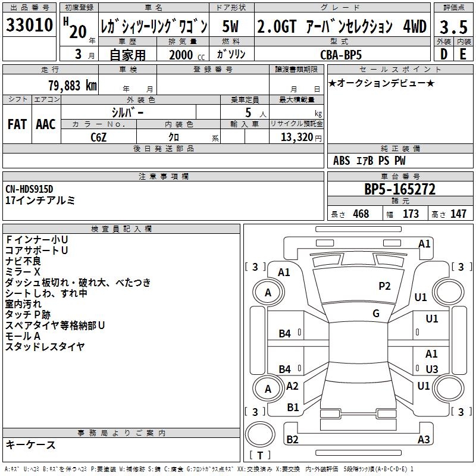Click the mileage 79,883 km field
Image resolution: width=476 pixels, height=476 pixels.
[x=51, y=85]
